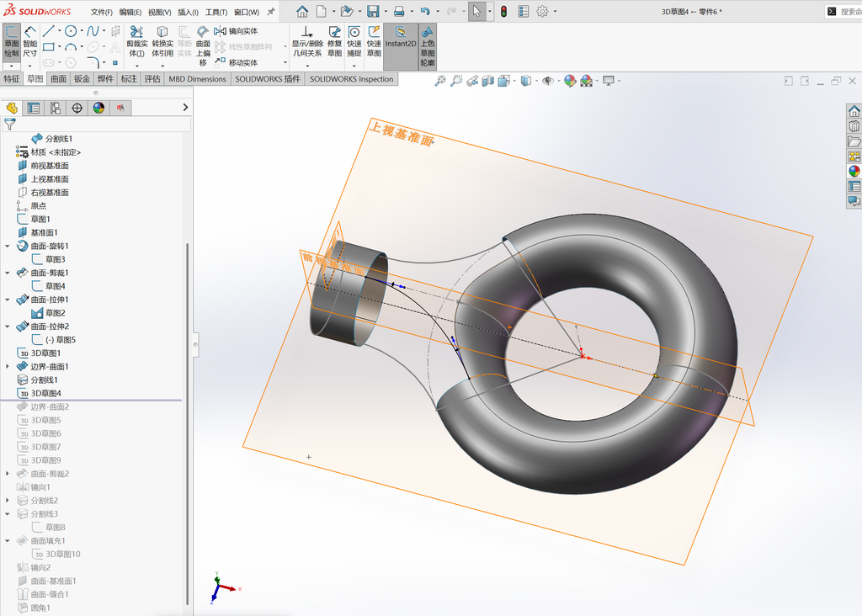The height and width of the screenshot is (616, 862).
Task: Click the Rebuild traffic light icon
Action: tap(503, 12)
